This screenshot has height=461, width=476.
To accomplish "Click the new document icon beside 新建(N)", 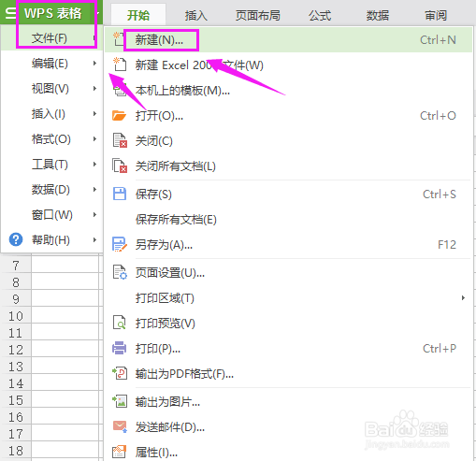I will tap(118, 39).
